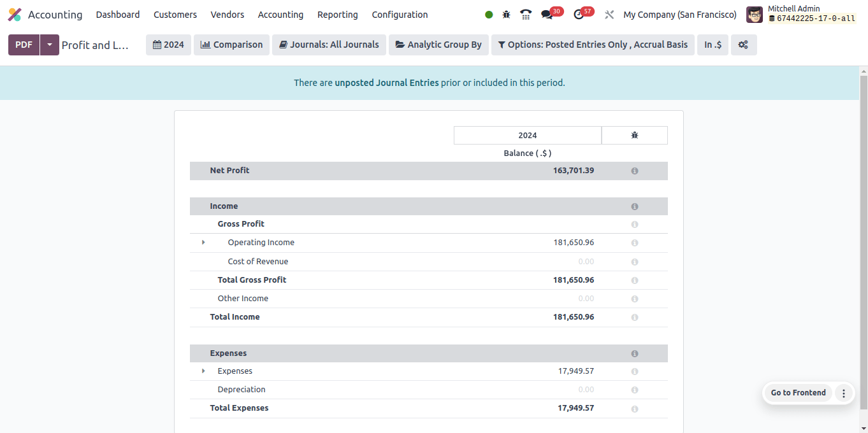
Task: Click the database name 67442225-17-0-all
Action: coord(816,18)
